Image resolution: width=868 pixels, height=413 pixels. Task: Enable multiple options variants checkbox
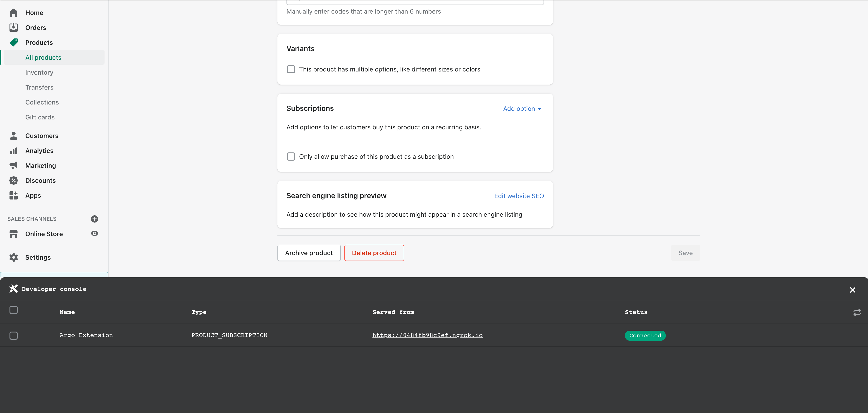click(x=291, y=69)
